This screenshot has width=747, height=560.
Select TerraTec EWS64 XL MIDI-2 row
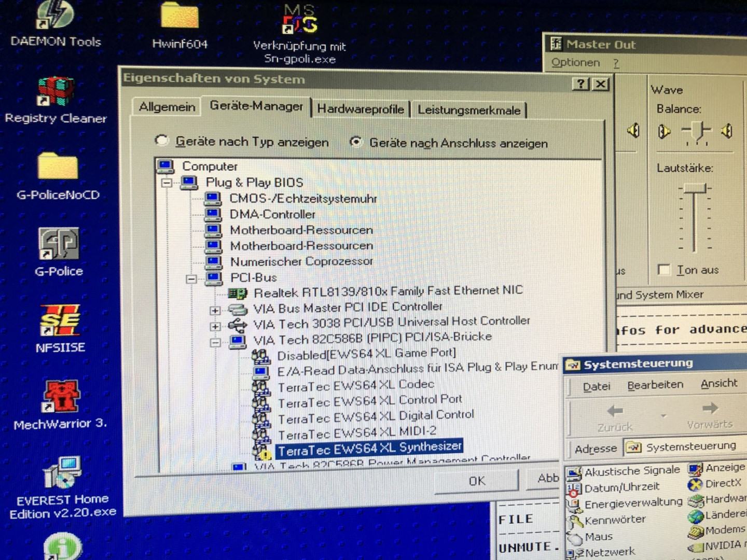click(357, 433)
